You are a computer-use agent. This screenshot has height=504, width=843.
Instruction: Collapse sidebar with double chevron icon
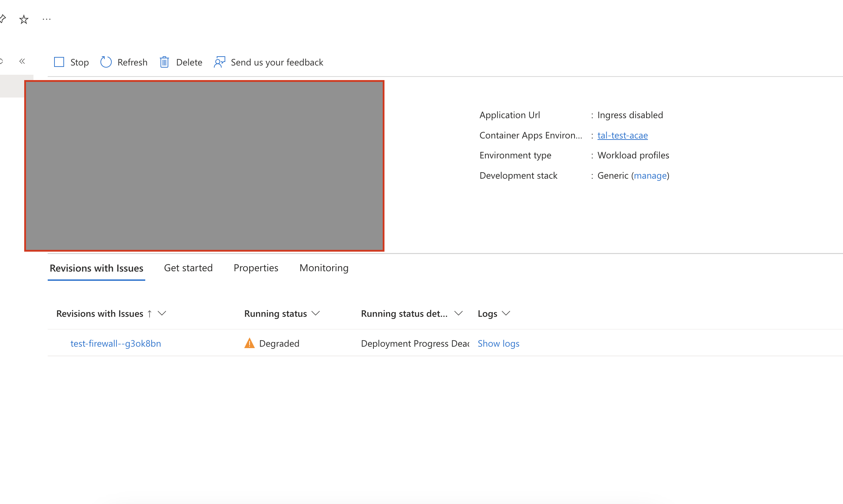click(22, 61)
